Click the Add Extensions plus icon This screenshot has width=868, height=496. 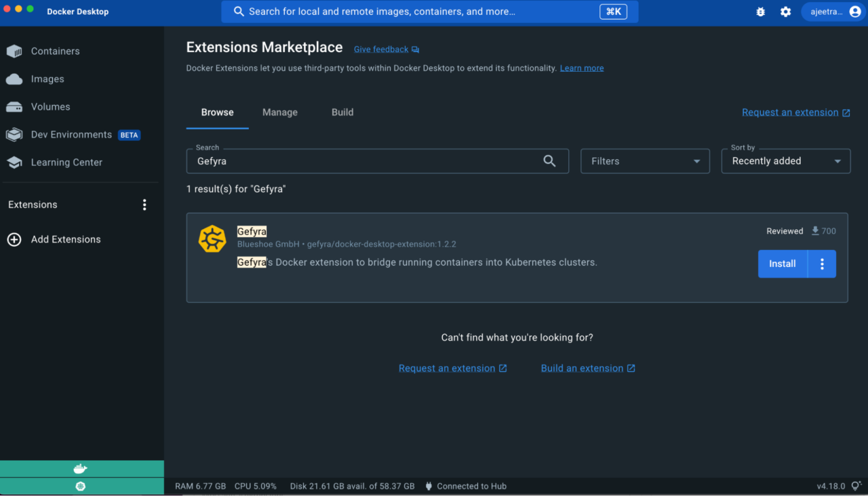14,239
